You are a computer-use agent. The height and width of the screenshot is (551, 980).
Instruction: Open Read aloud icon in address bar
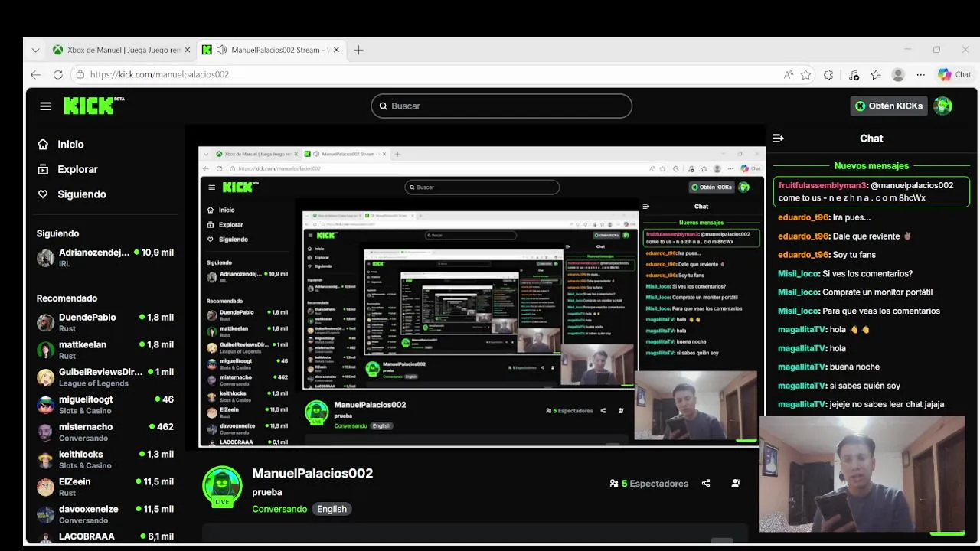coord(789,74)
